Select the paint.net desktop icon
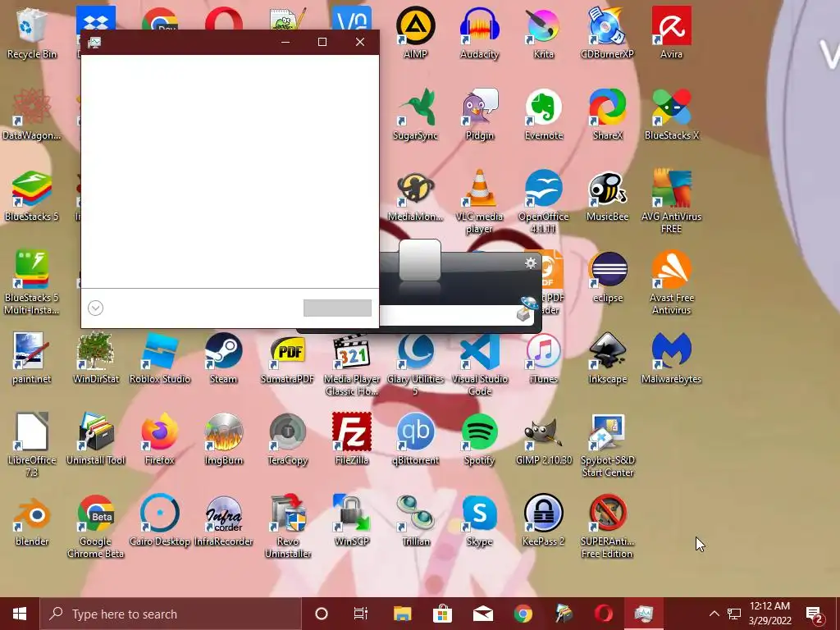This screenshot has width=840, height=630. (32, 358)
